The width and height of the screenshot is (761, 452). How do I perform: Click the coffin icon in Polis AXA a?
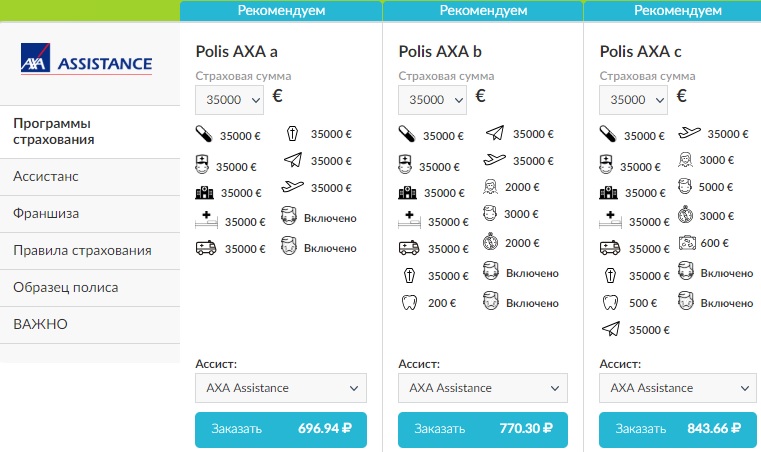click(292, 134)
